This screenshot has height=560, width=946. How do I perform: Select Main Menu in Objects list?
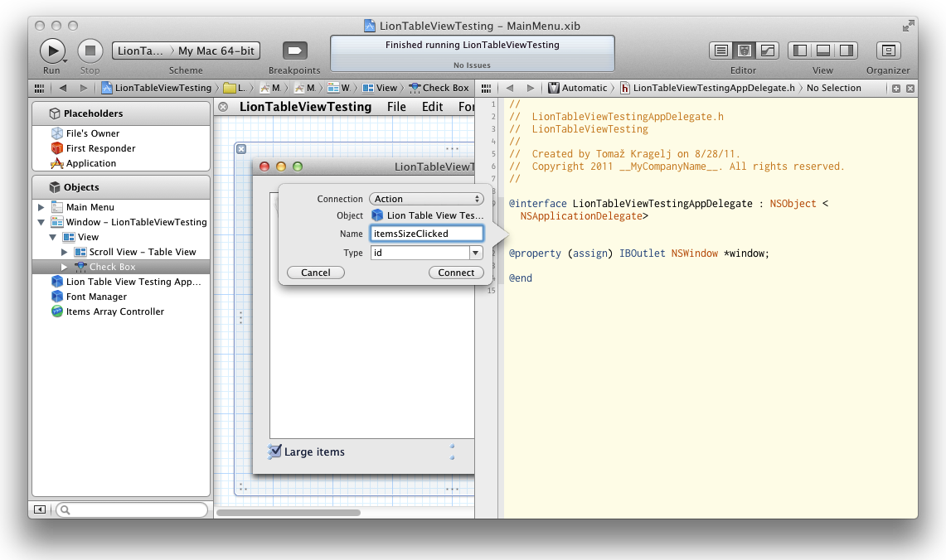(90, 207)
